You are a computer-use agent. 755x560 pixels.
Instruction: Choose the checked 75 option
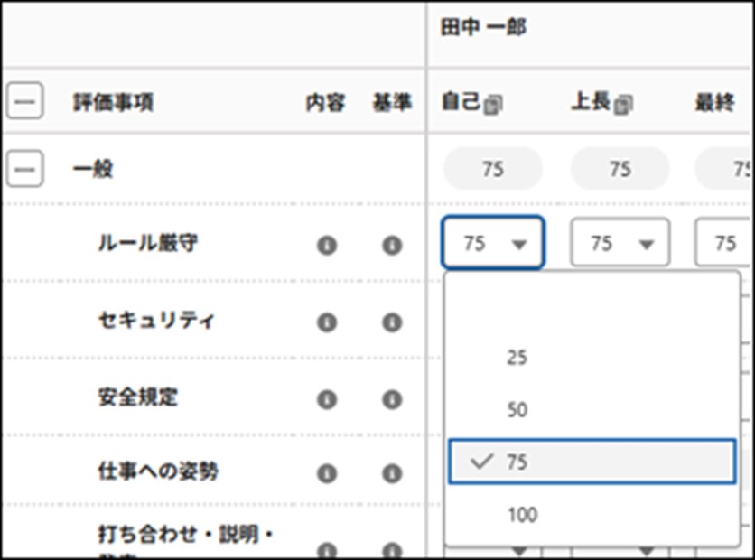[592, 462]
